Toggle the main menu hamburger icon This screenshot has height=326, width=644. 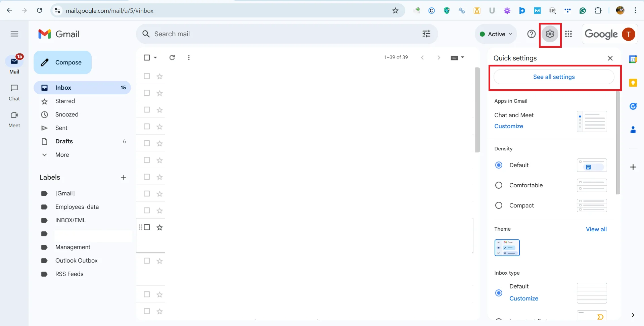pyautogui.click(x=14, y=34)
